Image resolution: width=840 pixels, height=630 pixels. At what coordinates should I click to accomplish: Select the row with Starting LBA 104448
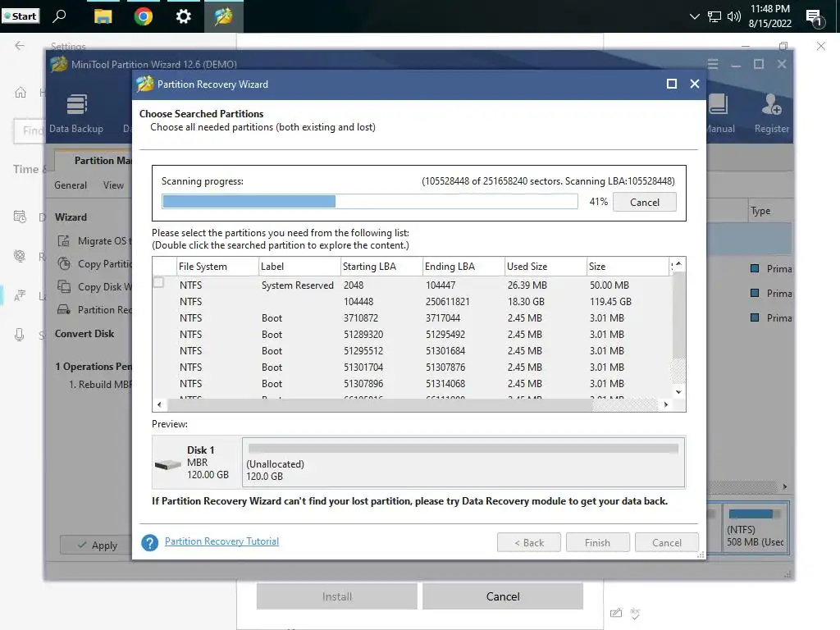coord(412,302)
